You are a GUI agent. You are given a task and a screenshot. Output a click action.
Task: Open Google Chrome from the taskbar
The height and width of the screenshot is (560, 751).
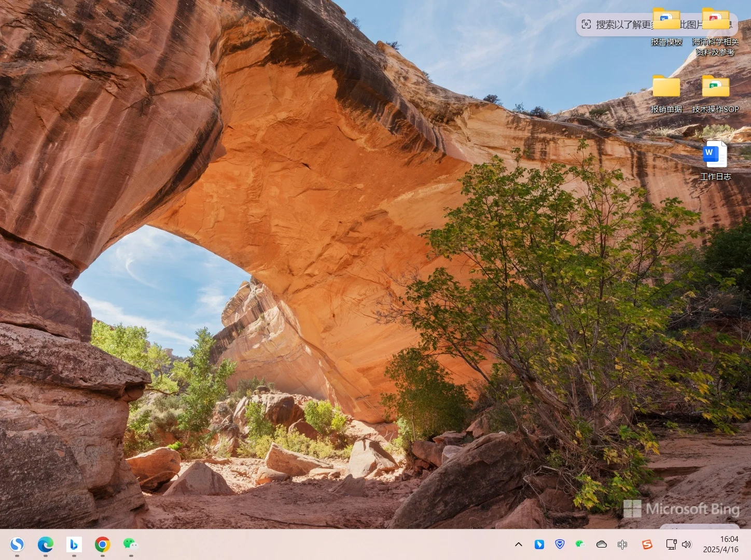(103, 544)
